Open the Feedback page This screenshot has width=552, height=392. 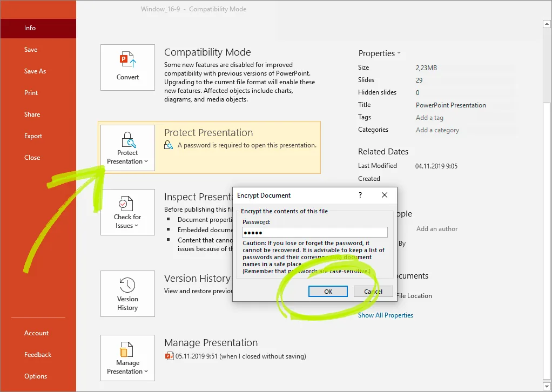pos(38,355)
